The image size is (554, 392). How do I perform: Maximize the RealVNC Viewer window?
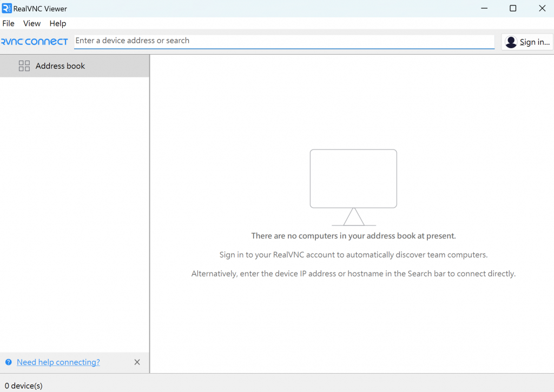click(513, 8)
